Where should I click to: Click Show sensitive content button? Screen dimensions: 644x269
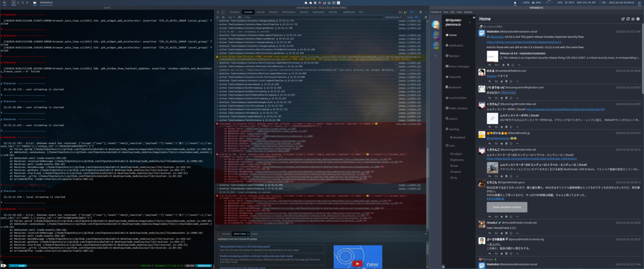507,207
